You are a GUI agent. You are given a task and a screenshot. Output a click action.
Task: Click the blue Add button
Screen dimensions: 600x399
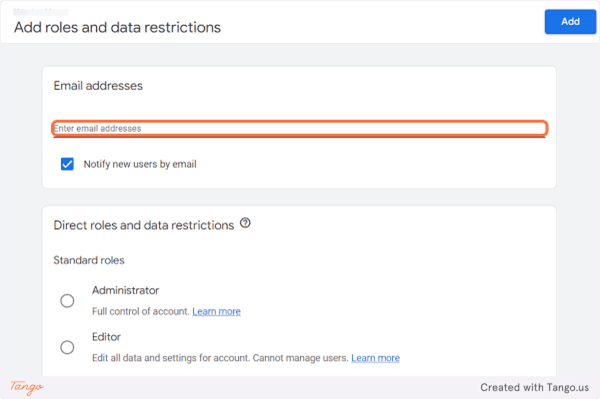click(570, 22)
